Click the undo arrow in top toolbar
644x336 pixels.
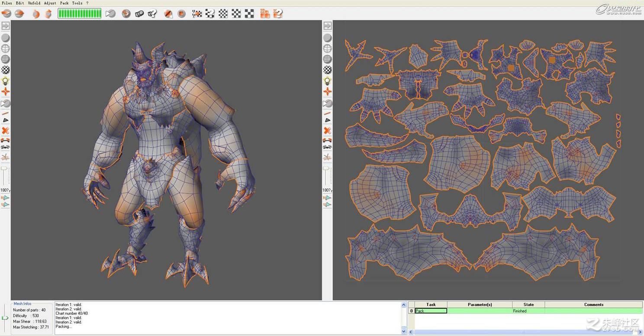click(x=6, y=13)
